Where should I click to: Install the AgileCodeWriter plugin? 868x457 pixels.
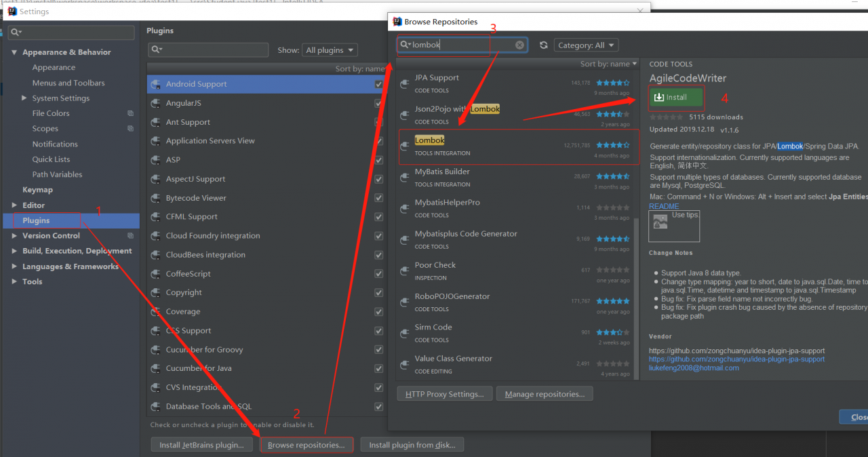tap(676, 97)
